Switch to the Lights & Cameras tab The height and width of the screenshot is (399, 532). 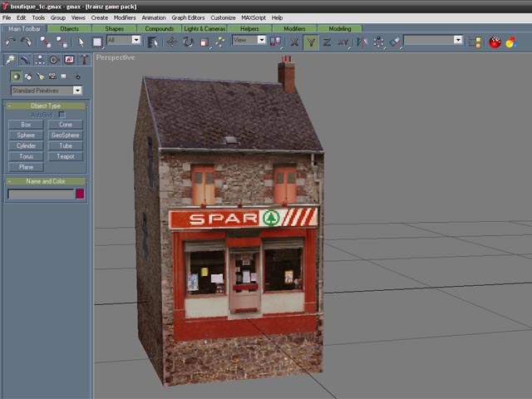(x=204, y=28)
